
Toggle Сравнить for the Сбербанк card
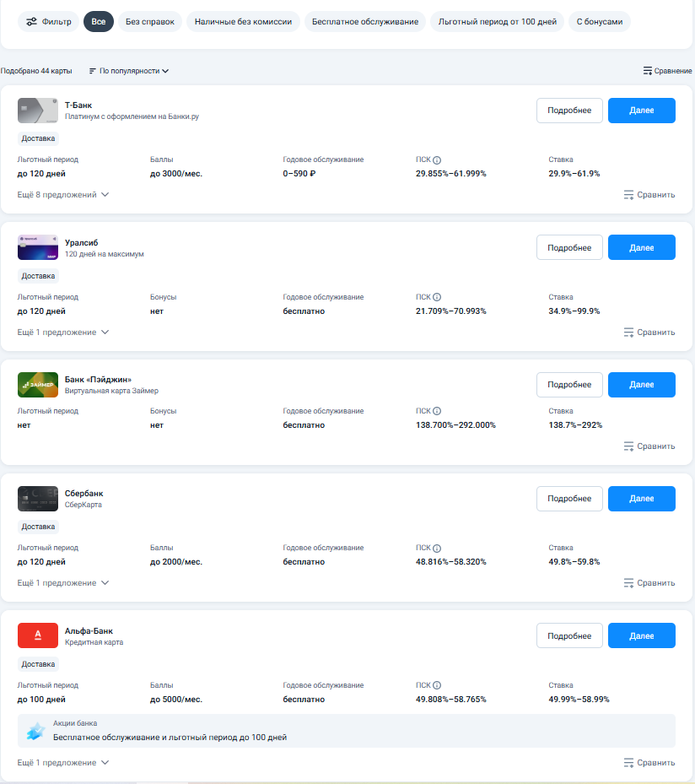click(x=649, y=583)
